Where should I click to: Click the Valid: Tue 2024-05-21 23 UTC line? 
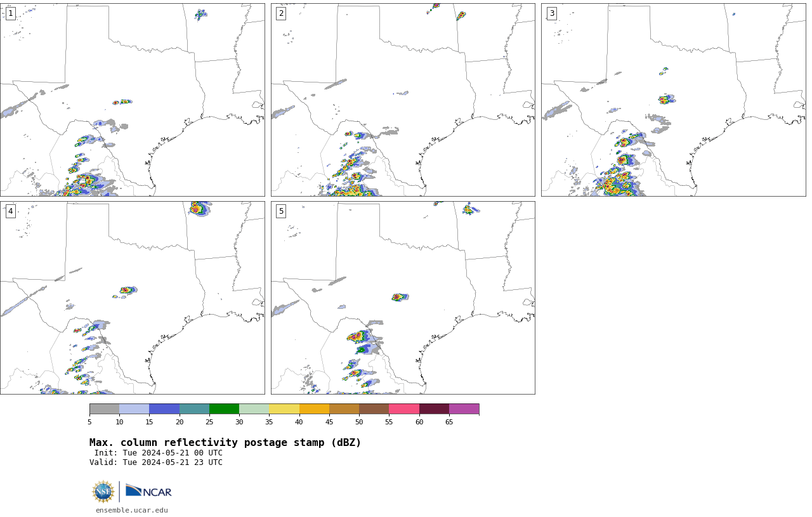point(156,462)
